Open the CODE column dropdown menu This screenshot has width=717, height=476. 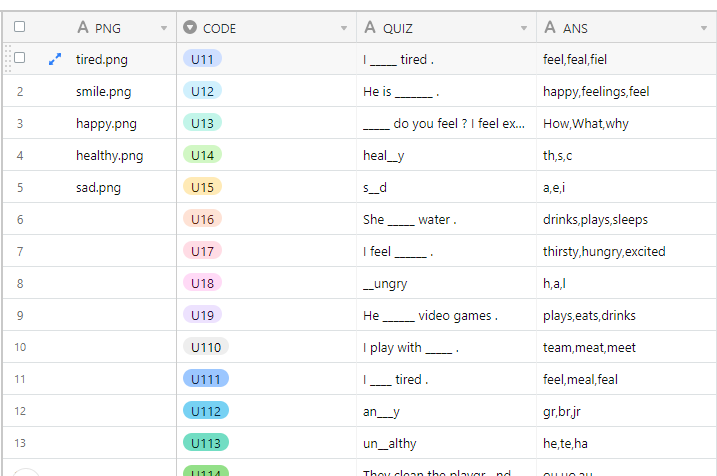[344, 28]
